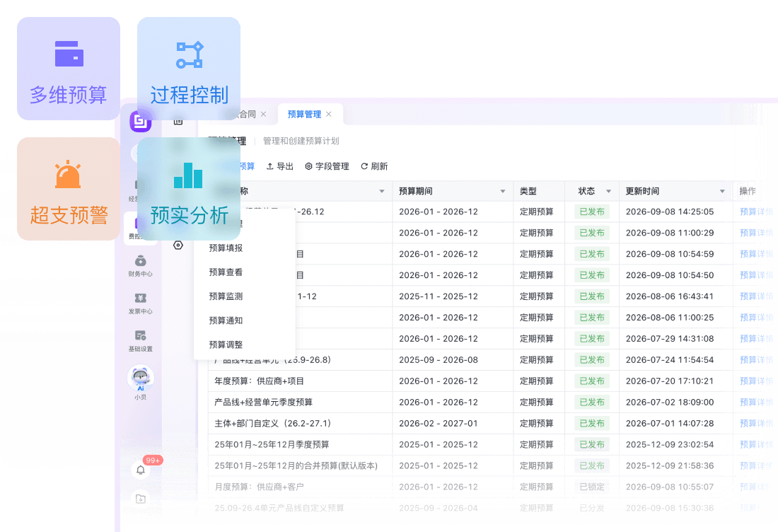Click the 操作 column header
The image size is (778, 532).
coord(748,191)
